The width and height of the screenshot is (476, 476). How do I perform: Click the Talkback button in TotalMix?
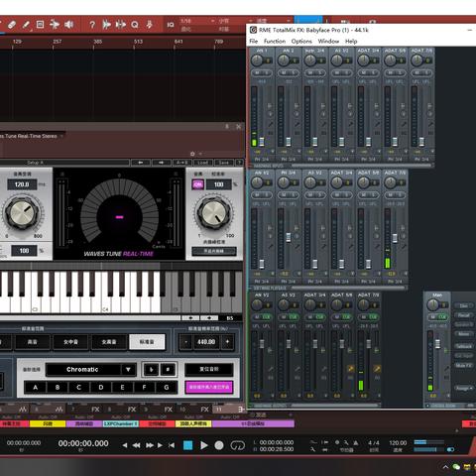pyautogui.click(x=463, y=346)
